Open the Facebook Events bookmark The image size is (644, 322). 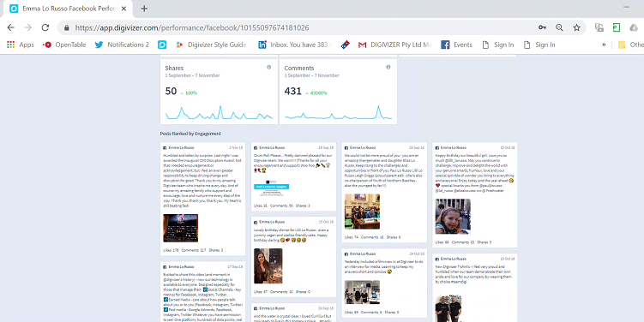tap(456, 45)
